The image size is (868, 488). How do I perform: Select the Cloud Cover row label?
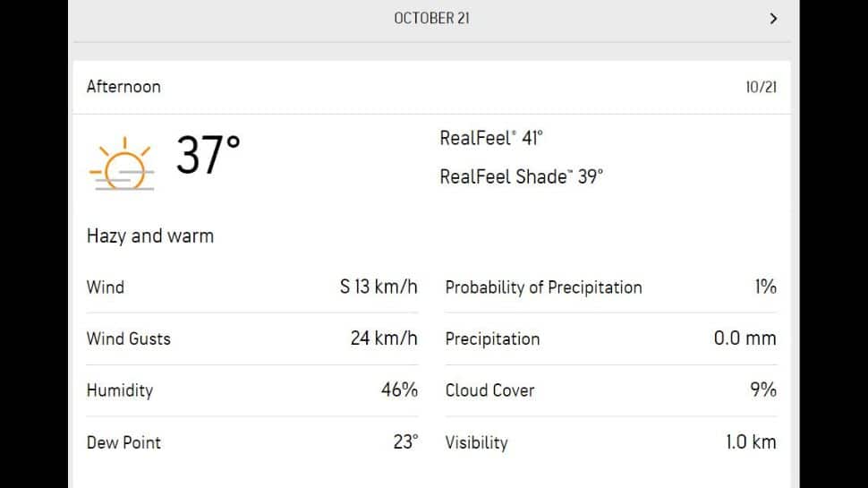coord(489,390)
